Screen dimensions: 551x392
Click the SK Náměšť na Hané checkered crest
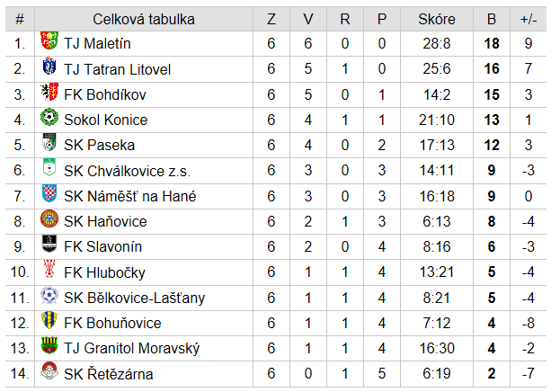[49, 193]
